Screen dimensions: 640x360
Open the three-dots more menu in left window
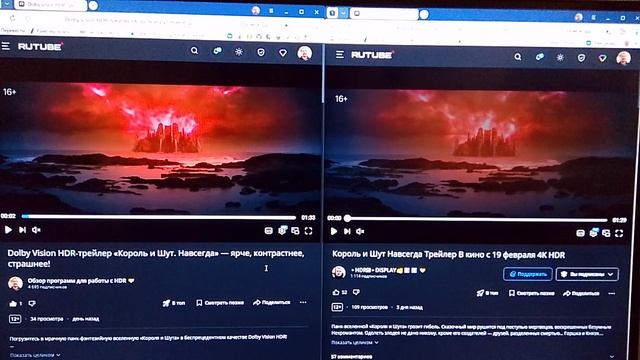(x=303, y=302)
